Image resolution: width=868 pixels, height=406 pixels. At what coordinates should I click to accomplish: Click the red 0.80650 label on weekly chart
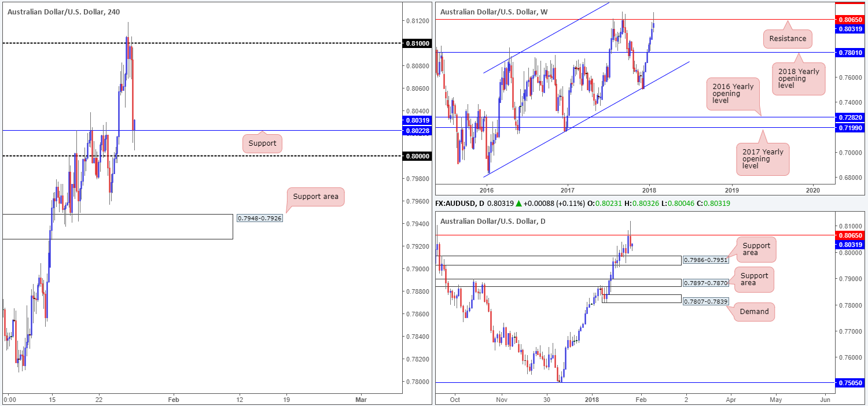coord(851,20)
